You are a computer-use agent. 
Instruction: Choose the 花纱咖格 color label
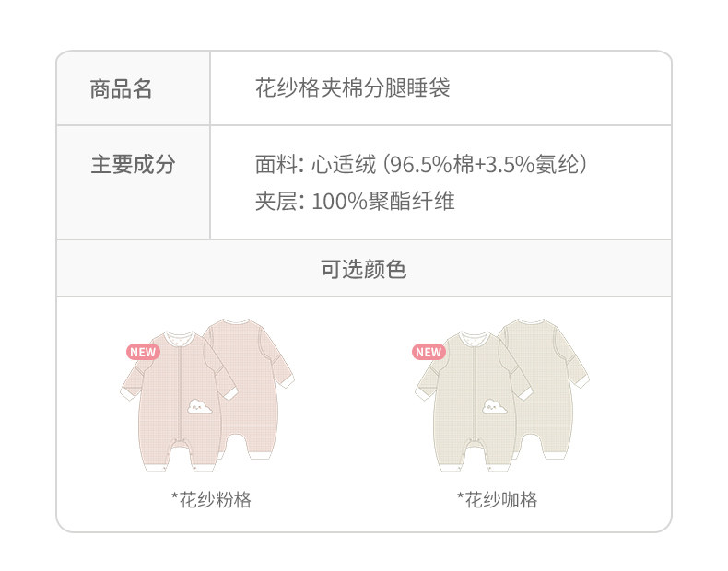[497, 500]
